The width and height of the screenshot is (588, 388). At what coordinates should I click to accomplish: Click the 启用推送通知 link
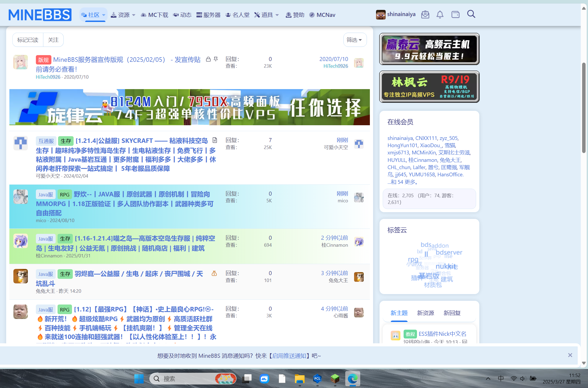click(x=289, y=356)
